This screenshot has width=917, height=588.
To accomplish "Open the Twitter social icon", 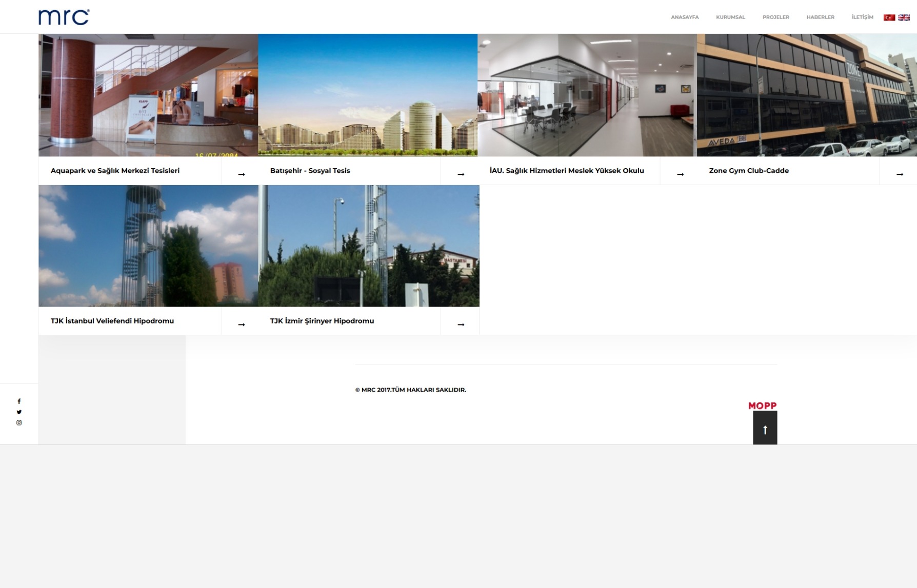I will 19,412.
